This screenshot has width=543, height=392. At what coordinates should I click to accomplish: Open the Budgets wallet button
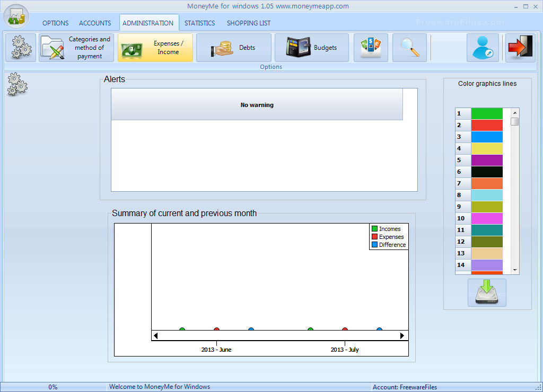312,48
